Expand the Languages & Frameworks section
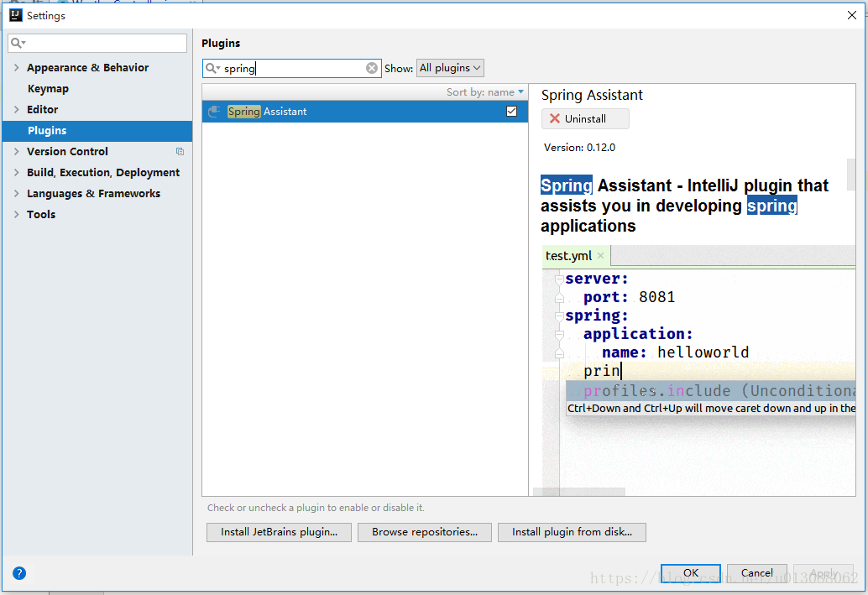Viewport: 868px width, 595px height. tap(17, 194)
